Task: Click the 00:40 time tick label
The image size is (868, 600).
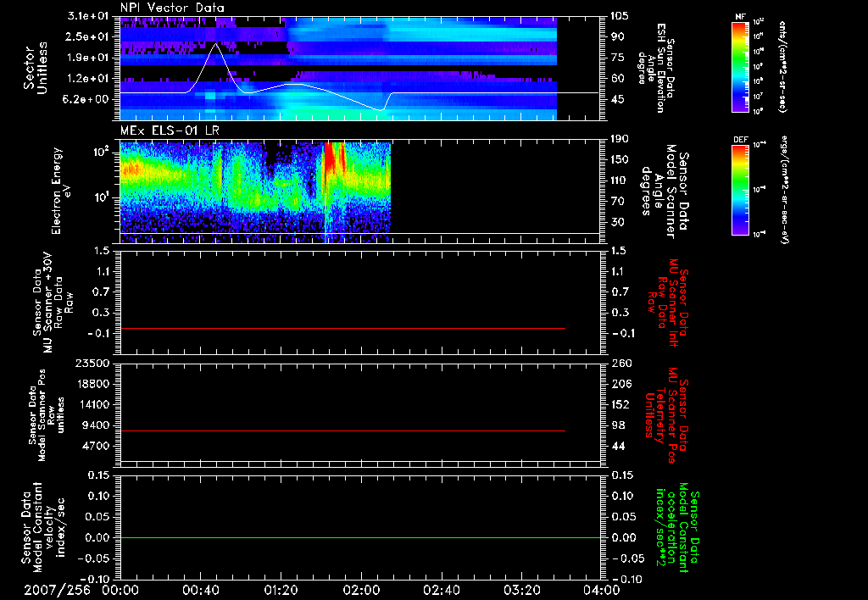Action: 200,591
